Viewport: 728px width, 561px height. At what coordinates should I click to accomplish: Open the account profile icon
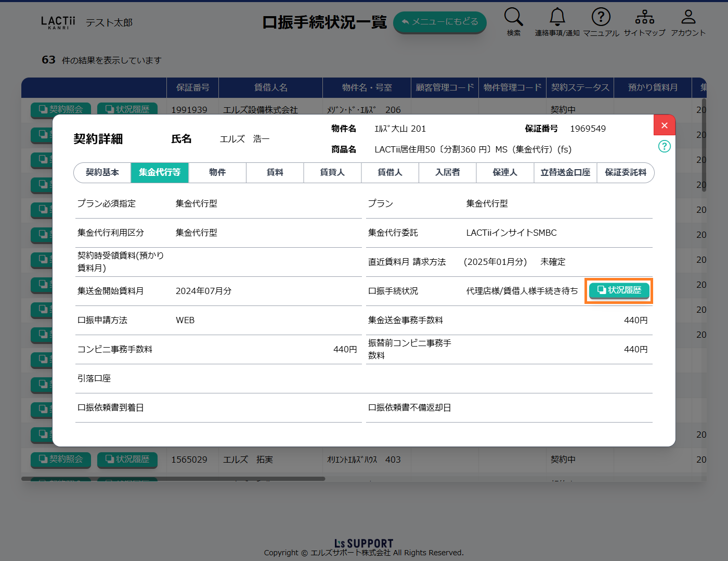tap(688, 17)
